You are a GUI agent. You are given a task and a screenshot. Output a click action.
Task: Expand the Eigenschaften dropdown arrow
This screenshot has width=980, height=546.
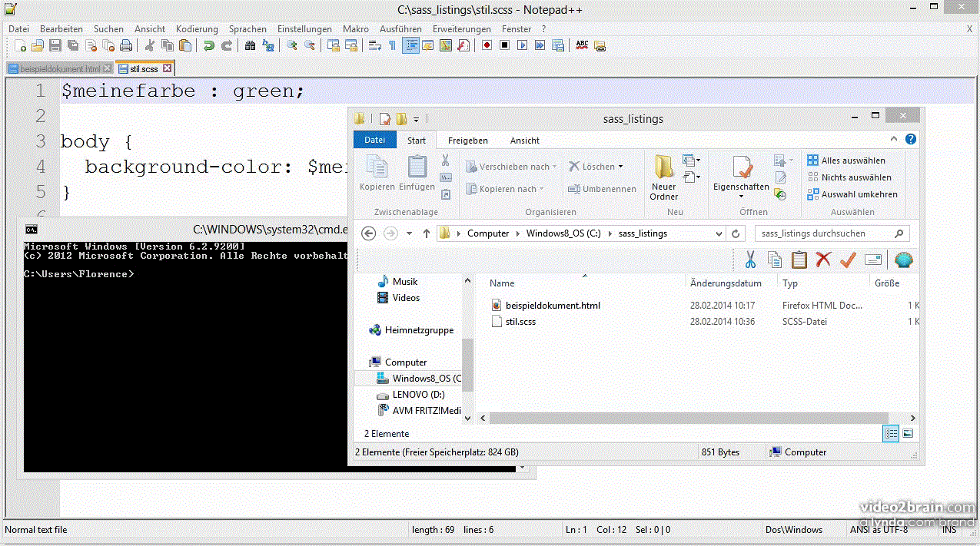coord(741,197)
